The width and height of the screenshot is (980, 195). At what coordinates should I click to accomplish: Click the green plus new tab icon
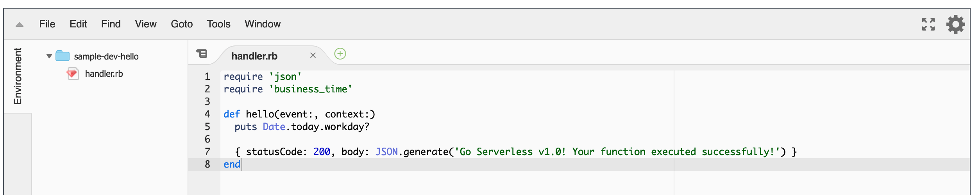pos(340,54)
